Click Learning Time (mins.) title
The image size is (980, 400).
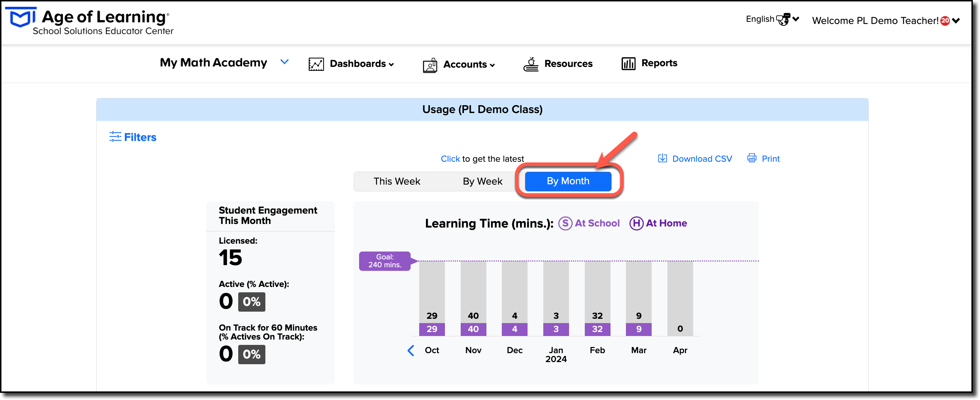point(489,223)
